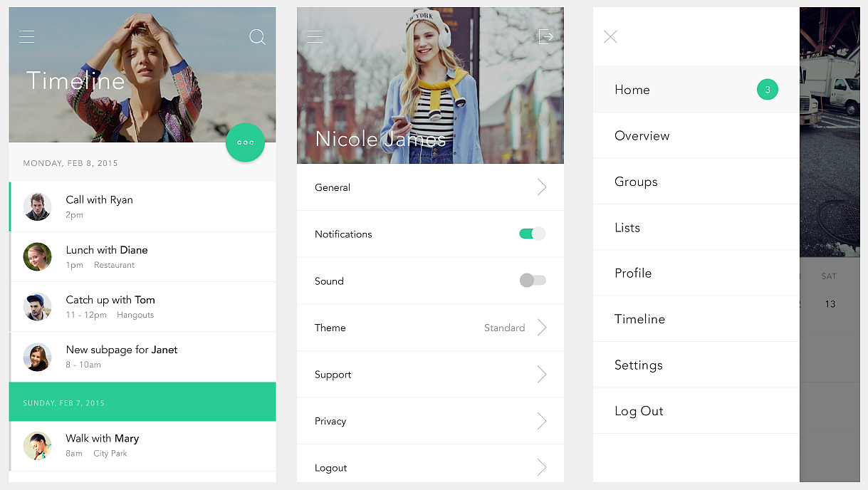Open Settings from the side menu
The width and height of the screenshot is (868, 490).
pos(696,365)
